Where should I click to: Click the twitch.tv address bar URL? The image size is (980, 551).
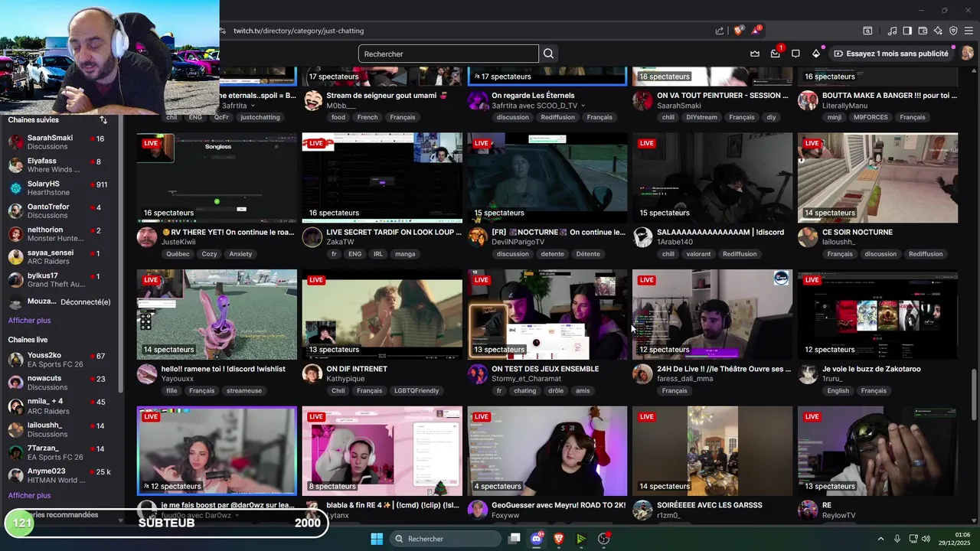tap(299, 31)
